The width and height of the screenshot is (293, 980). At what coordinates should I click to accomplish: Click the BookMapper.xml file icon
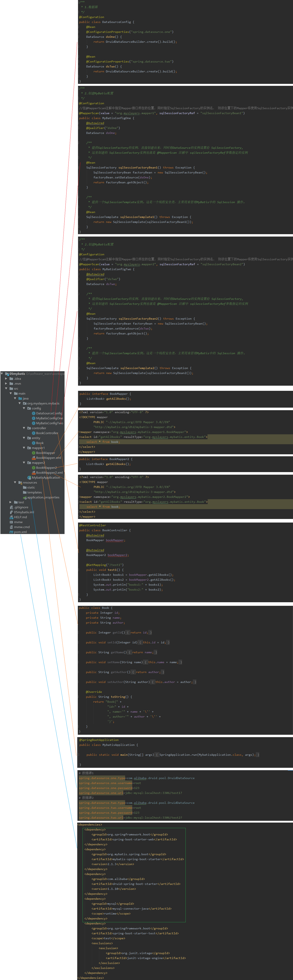point(33,458)
